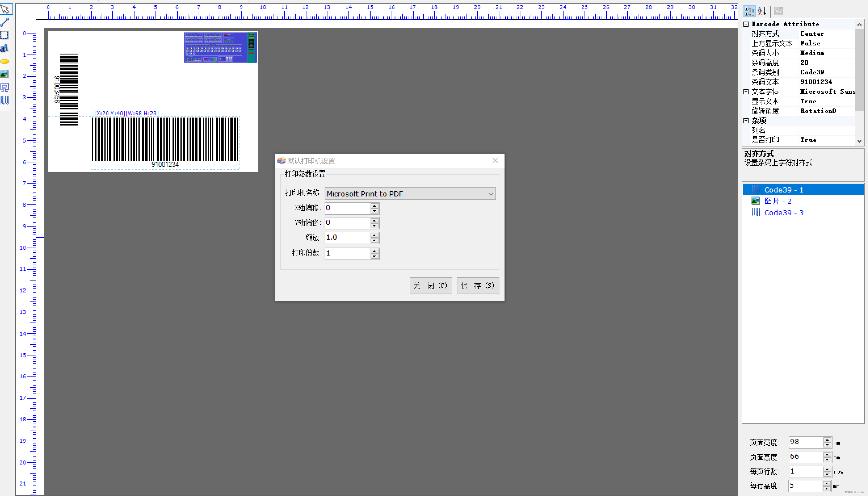The image size is (868, 496).
Task: Click the 每行高度 input field
Action: click(x=806, y=486)
